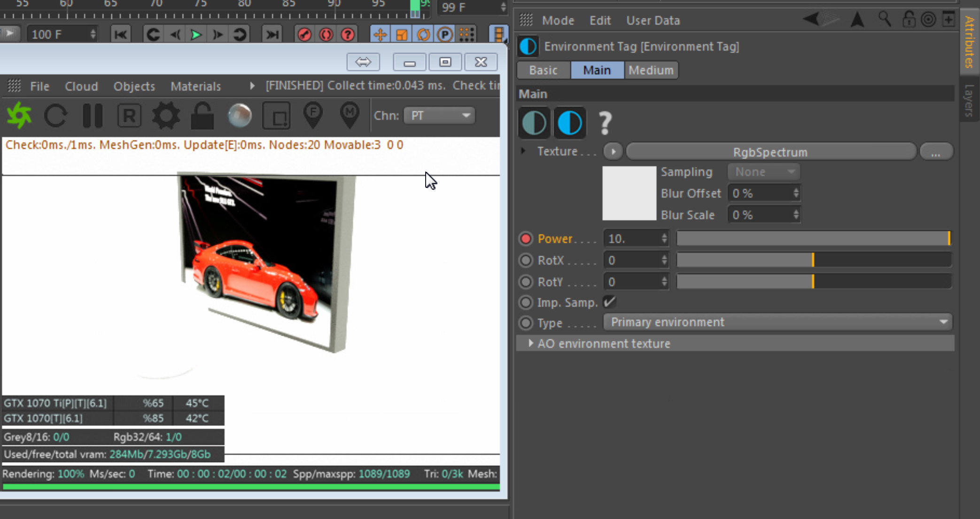Image resolution: width=980 pixels, height=519 pixels.
Task: Click the Octane logo send-scene icon
Action: point(19,116)
